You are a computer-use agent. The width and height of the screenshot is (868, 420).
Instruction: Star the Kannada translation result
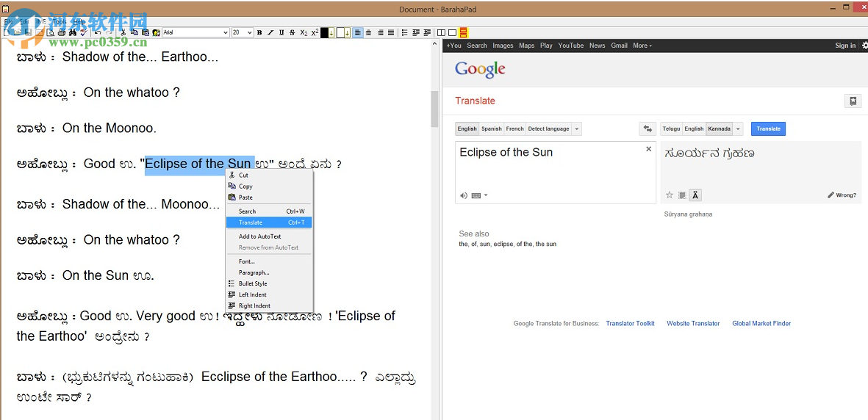[x=670, y=195]
